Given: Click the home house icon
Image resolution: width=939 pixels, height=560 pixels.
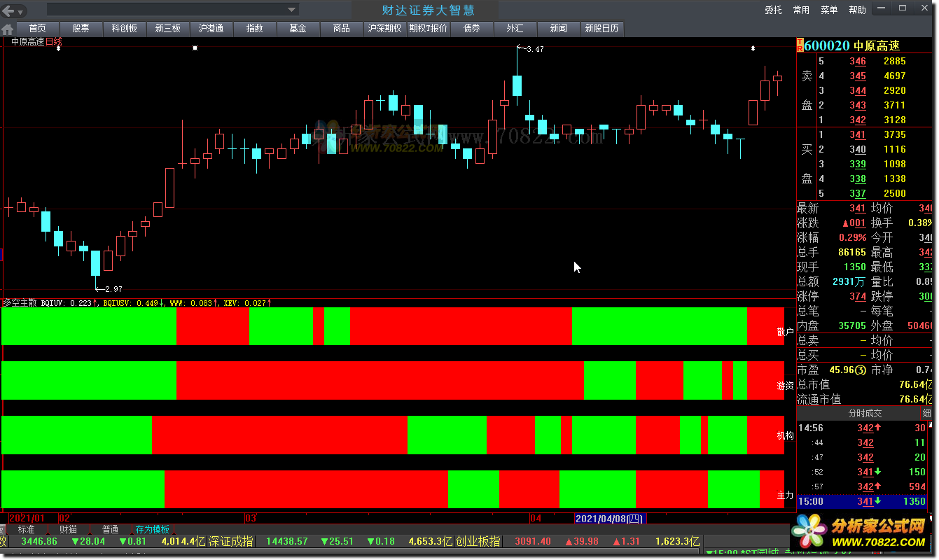Looking at the screenshot, I should point(8,29).
